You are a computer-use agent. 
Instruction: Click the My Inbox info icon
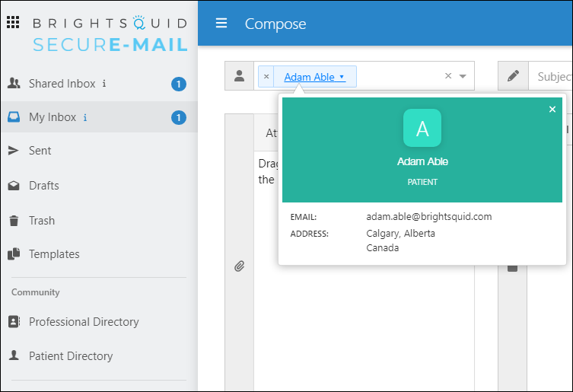coord(85,117)
